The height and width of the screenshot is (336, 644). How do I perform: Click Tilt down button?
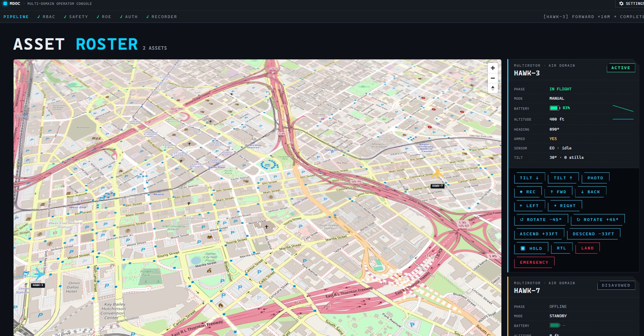(529, 178)
